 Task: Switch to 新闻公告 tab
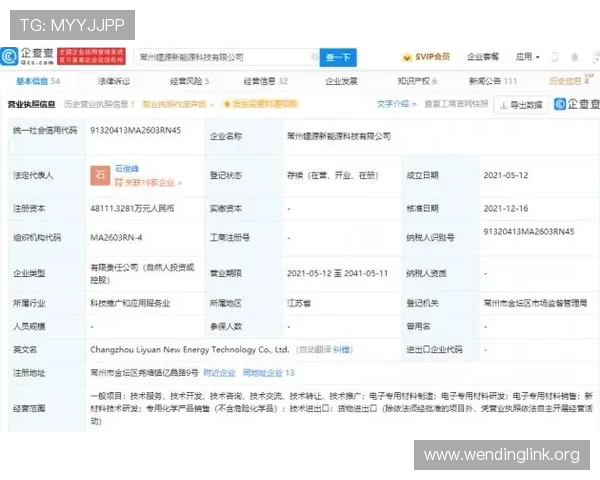pos(493,81)
